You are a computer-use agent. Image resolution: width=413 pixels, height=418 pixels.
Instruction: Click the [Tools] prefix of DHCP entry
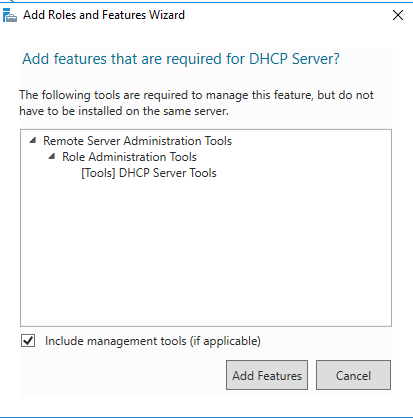(x=98, y=173)
